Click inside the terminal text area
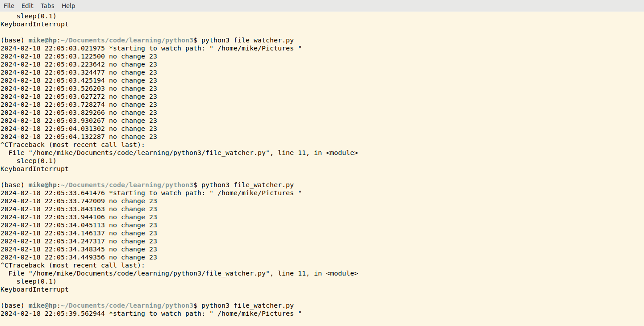Image resolution: width=644 pixels, height=326 pixels. tap(402, 179)
